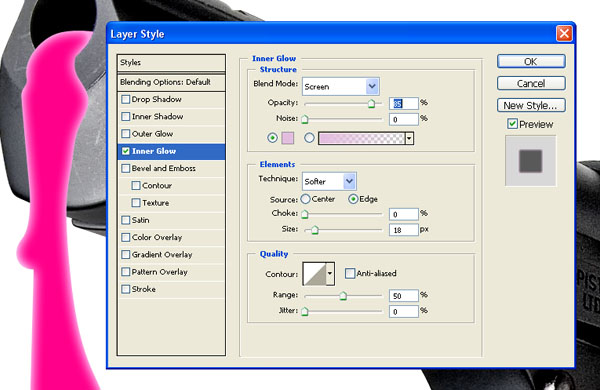This screenshot has width=600, height=390.
Task: Select the Drop Shadow effect label
Action: click(157, 100)
